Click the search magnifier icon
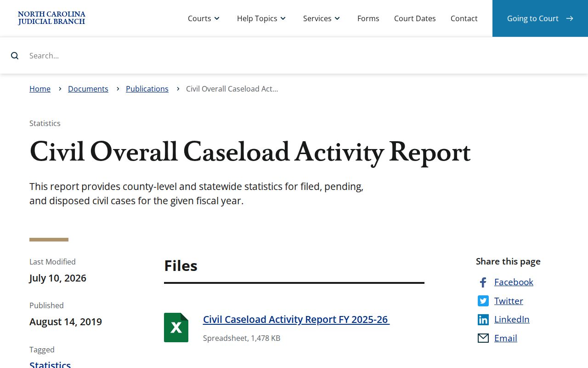 tap(15, 56)
